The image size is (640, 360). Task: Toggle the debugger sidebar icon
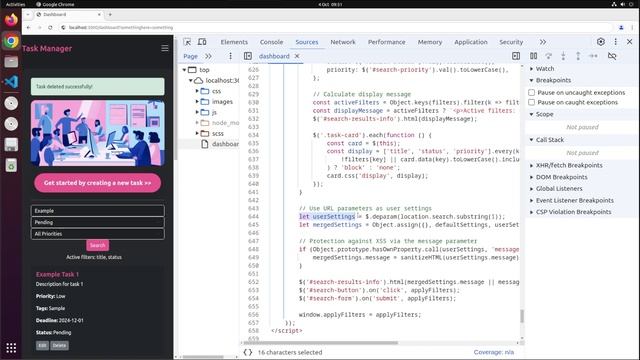point(516,56)
